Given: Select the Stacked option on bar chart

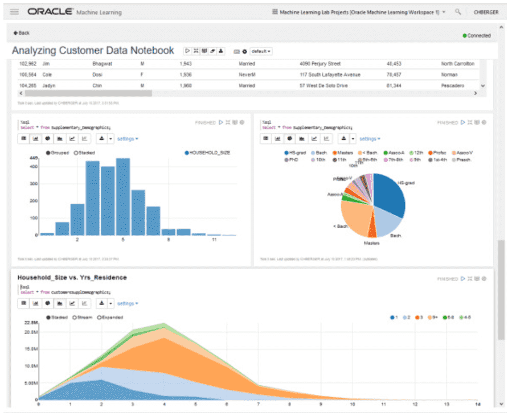Looking at the screenshot, I should [x=84, y=153].
